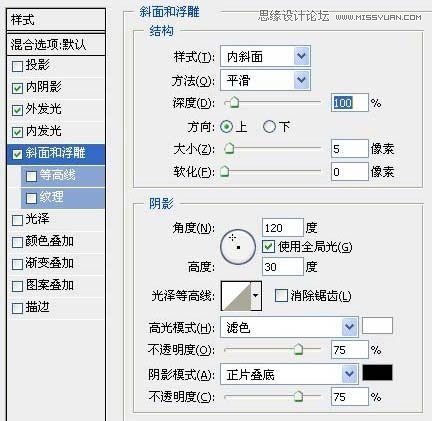This screenshot has width=432, height=421.
Task: Expand the gloss contour dropdown arrow
Action: tap(256, 296)
